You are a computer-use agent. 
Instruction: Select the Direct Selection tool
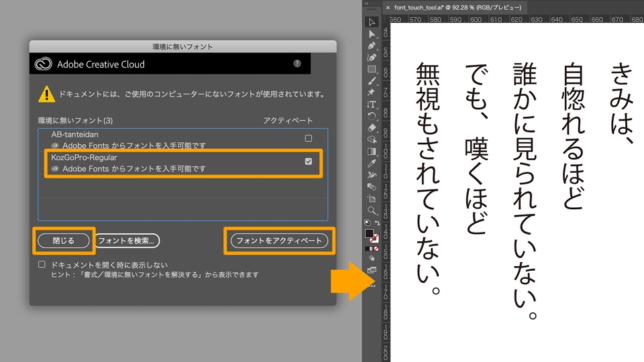[372, 34]
